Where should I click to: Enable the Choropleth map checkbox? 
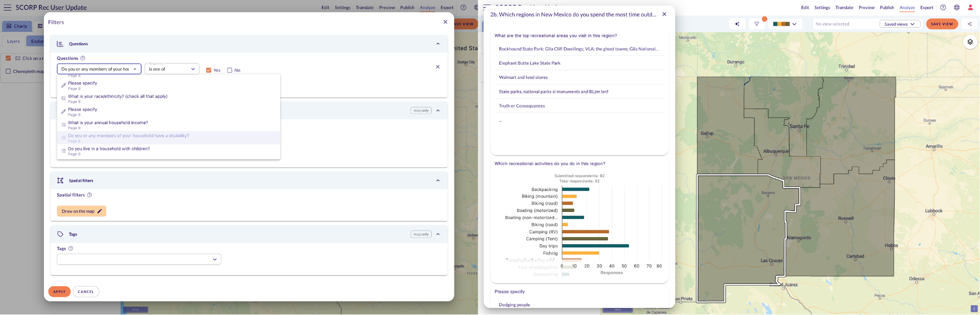coord(8,71)
